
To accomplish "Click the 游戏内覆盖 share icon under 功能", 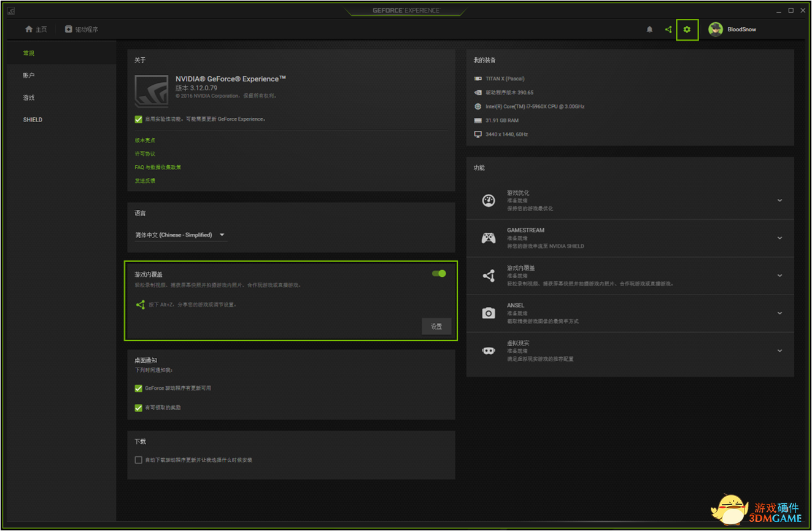I will click(489, 276).
